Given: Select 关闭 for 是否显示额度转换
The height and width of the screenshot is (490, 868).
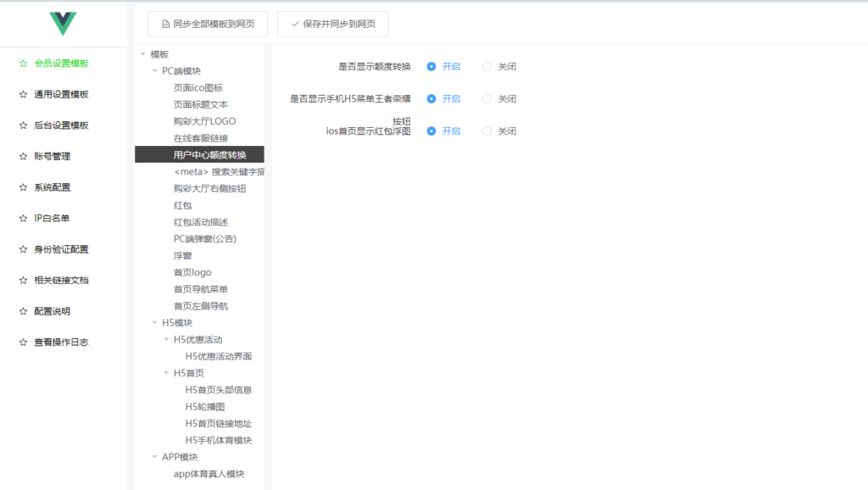Looking at the screenshot, I should [x=487, y=66].
